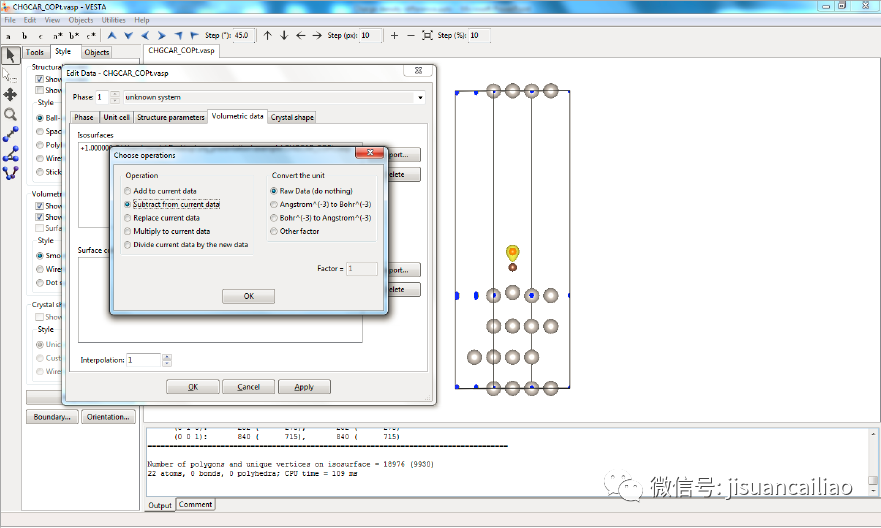View along the c axis
Viewport: 881px width, 528px height.
pyautogui.click(x=40, y=36)
